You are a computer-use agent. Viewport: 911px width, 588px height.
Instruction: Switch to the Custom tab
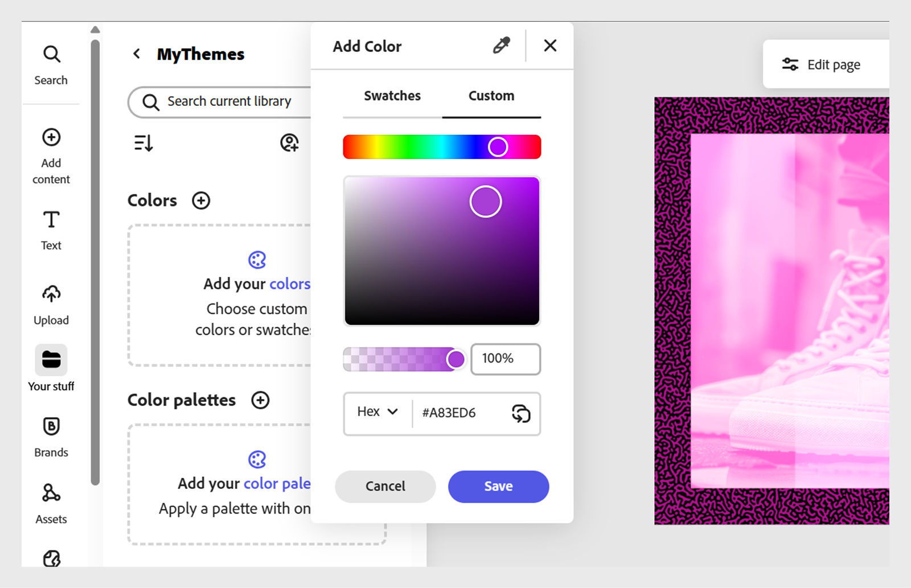tap(491, 96)
